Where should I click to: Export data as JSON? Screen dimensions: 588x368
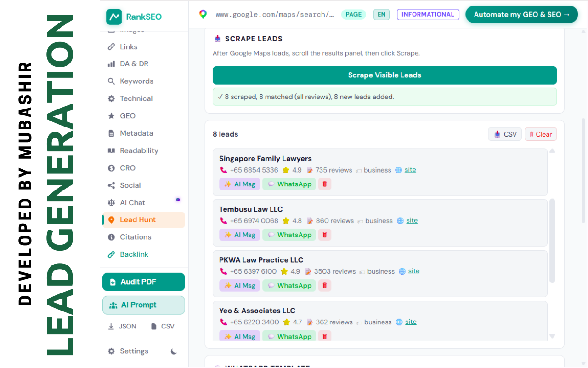[x=122, y=327]
